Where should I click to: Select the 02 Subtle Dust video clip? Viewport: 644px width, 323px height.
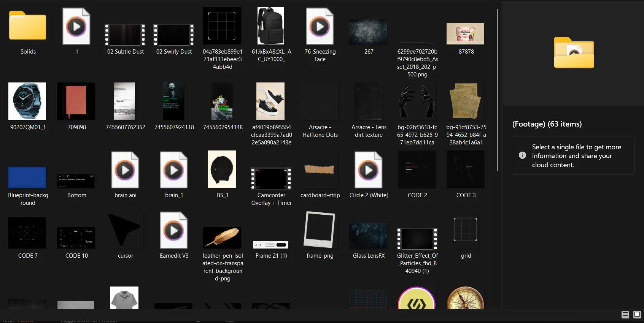coord(125,35)
